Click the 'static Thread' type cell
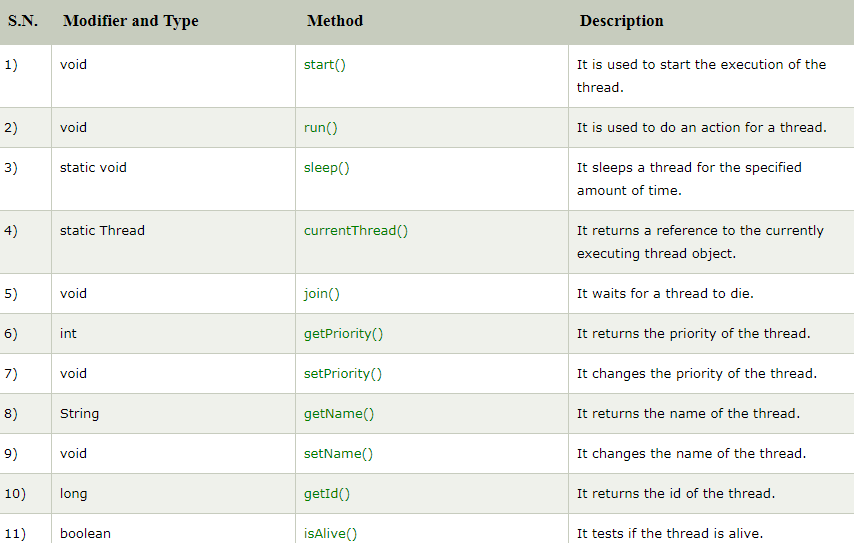Screen dimensions: 854x543 (102, 231)
